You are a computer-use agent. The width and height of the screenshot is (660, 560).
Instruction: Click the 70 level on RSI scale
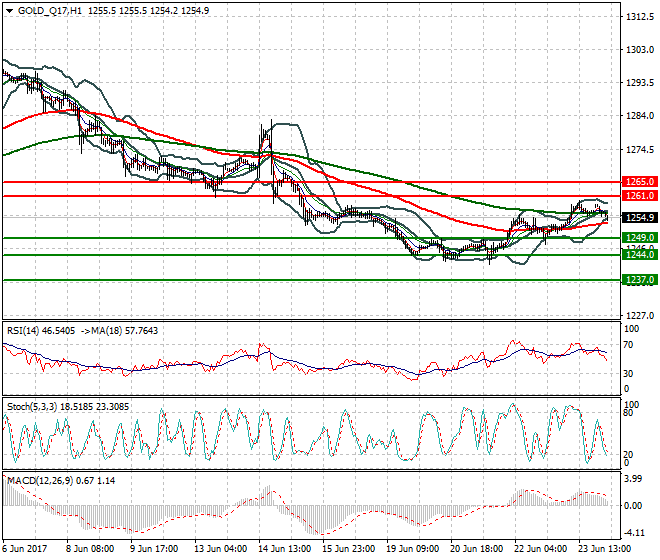coord(629,345)
